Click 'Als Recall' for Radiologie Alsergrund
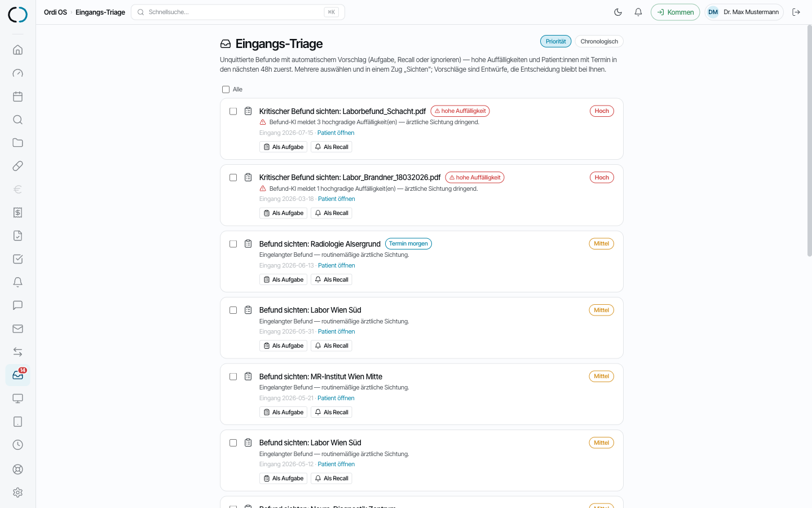The height and width of the screenshot is (508, 812). coord(332,279)
